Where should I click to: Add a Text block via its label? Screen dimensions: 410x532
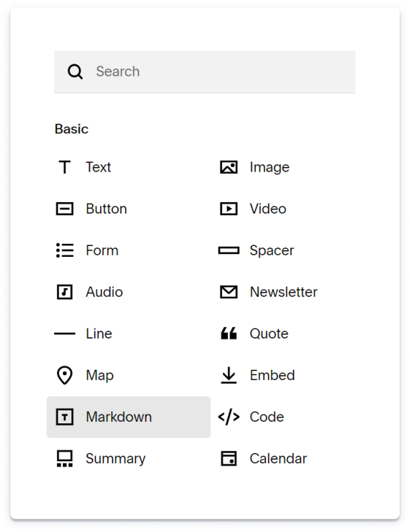point(98,167)
